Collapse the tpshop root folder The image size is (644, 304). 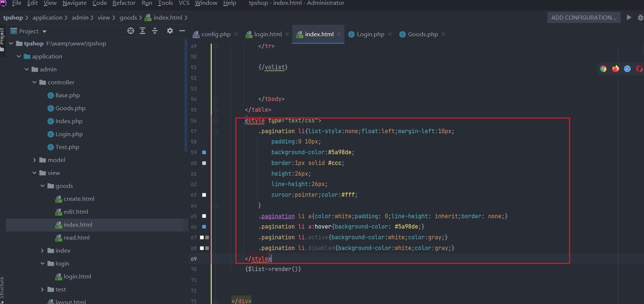point(11,43)
